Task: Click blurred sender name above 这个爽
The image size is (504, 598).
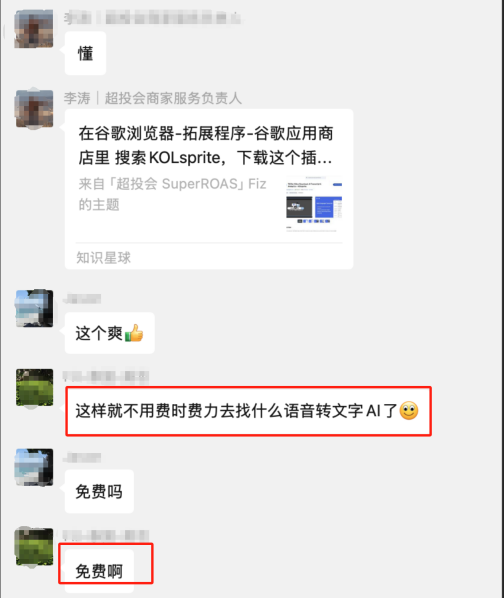Action: coord(82,299)
